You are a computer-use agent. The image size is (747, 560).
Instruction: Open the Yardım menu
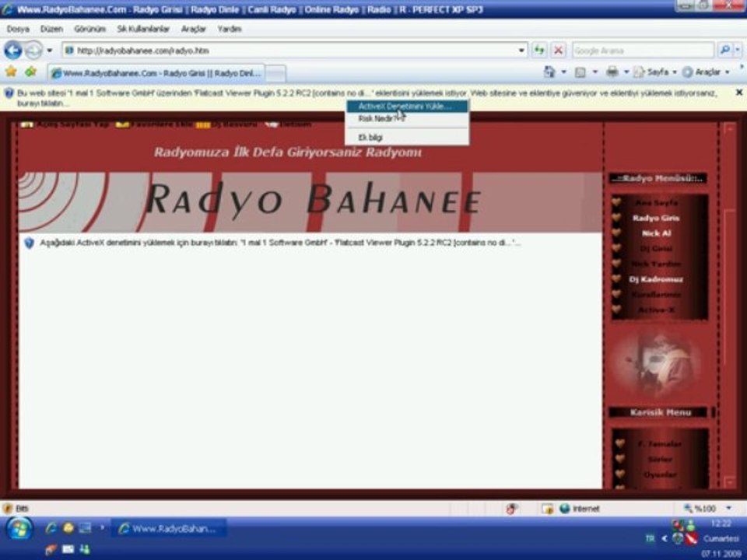(x=229, y=29)
